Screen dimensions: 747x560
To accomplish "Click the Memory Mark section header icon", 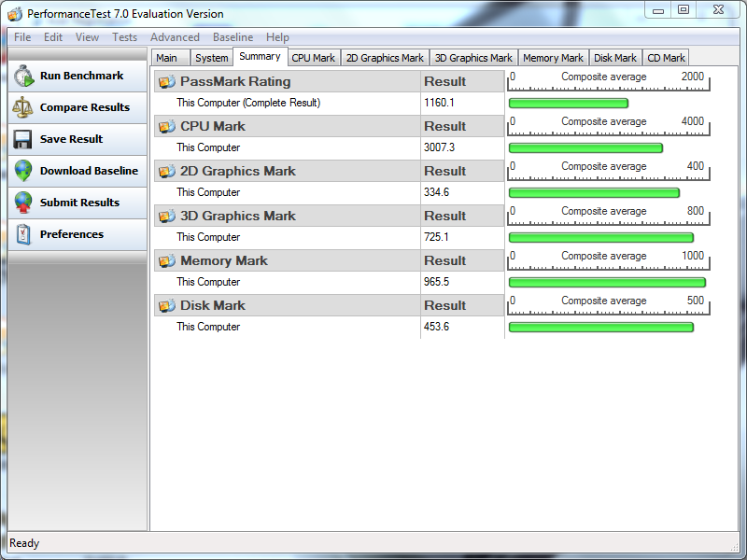I will [x=167, y=260].
